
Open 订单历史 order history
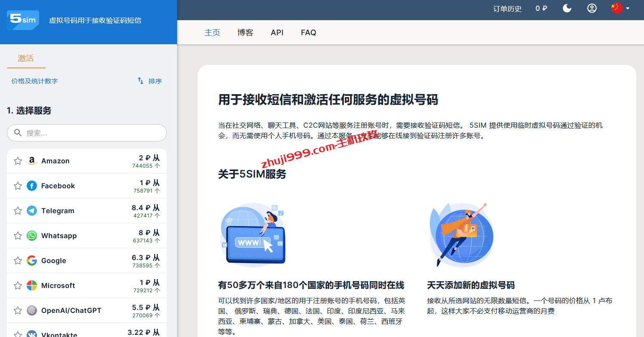(x=507, y=9)
